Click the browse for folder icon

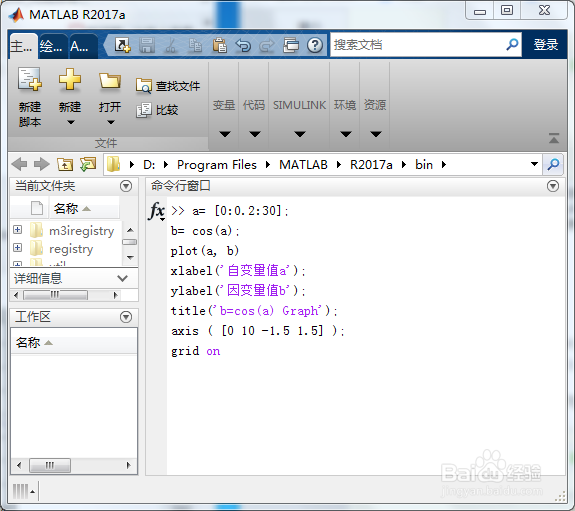click(x=88, y=164)
